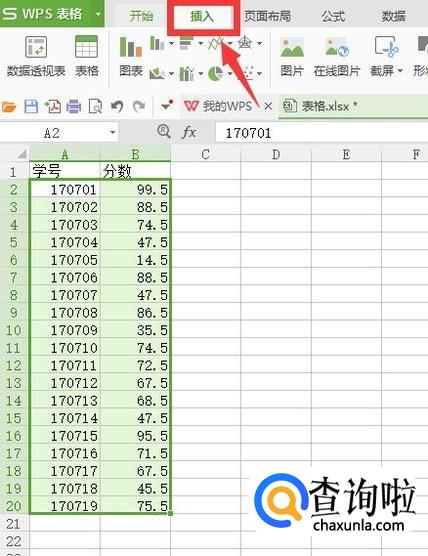Insert a 图片 picture

point(292,56)
